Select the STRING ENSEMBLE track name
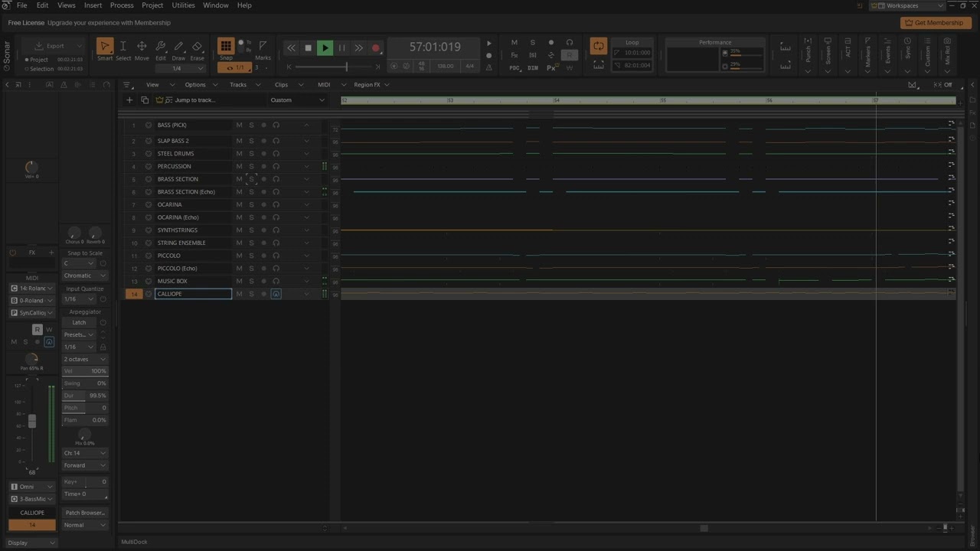Viewport: 980px width, 551px height. pyautogui.click(x=181, y=243)
